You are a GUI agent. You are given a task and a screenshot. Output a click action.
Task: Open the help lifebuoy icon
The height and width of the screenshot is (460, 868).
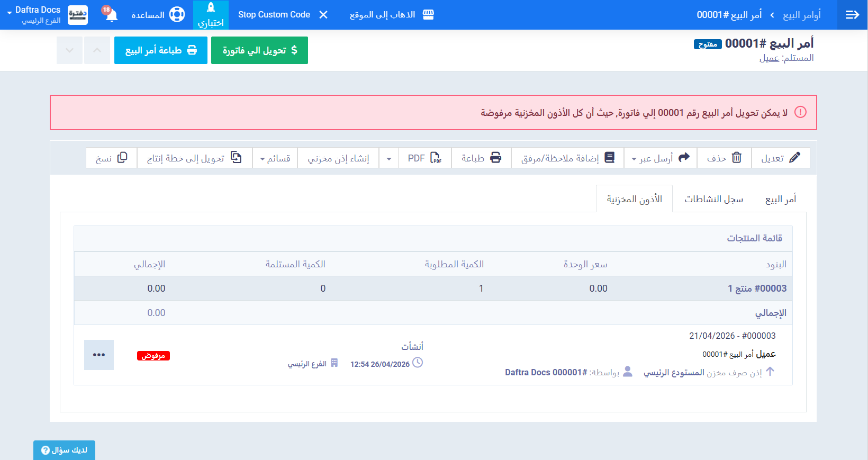point(177,15)
